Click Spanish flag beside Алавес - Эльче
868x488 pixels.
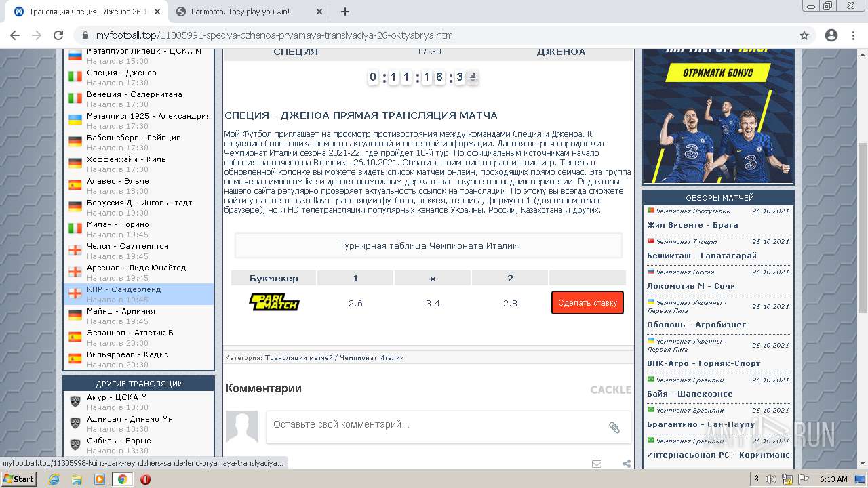[75, 185]
